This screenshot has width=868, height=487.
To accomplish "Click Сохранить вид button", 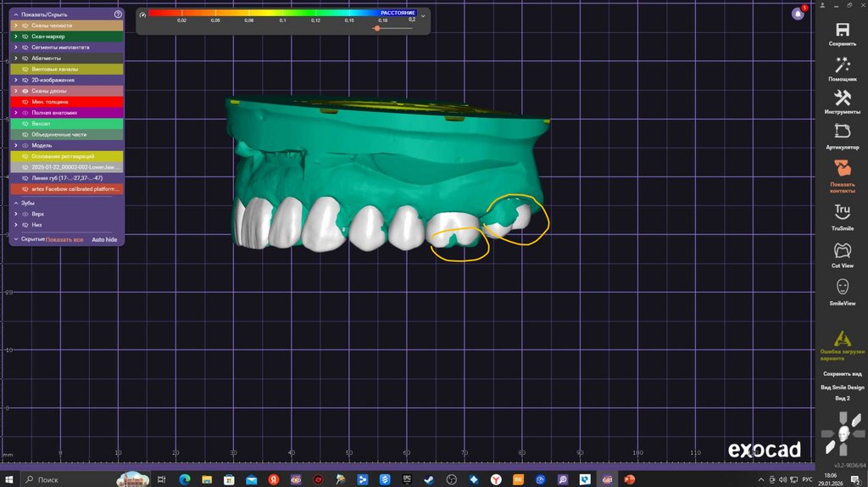I will pyautogui.click(x=842, y=374).
